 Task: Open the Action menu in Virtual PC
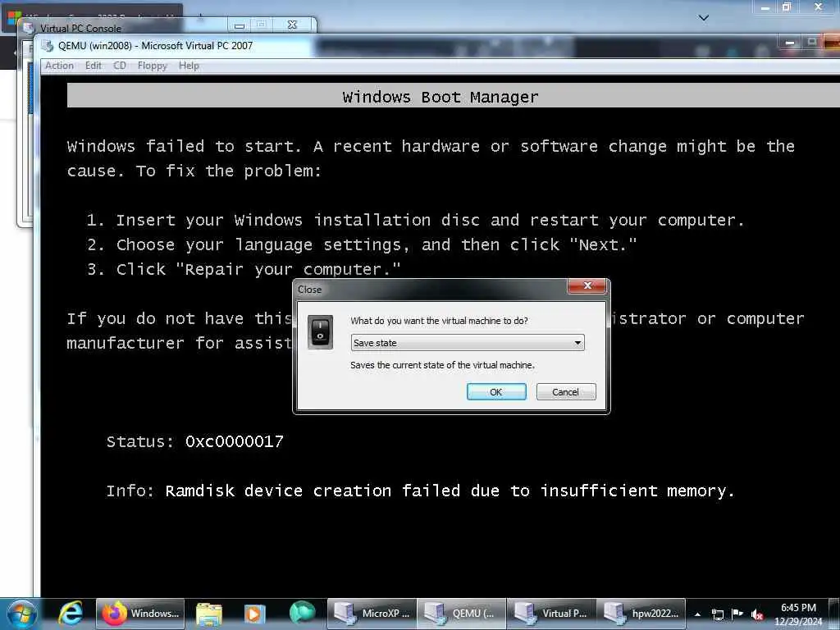point(59,66)
